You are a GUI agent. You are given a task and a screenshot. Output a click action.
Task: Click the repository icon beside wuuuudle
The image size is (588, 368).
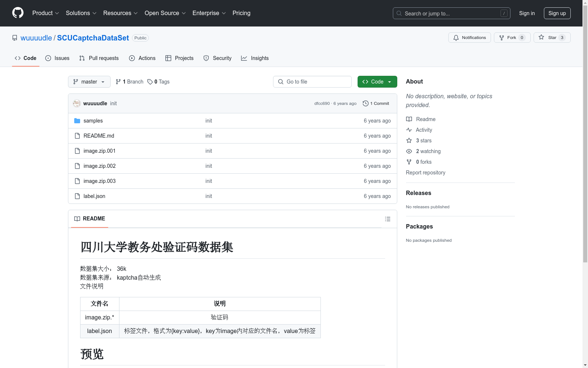(x=15, y=38)
